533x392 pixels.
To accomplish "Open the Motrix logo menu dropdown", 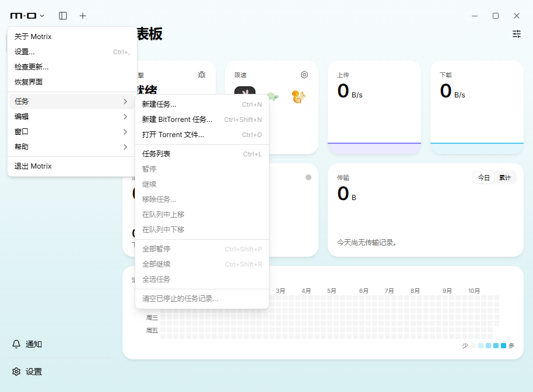I will (x=27, y=16).
